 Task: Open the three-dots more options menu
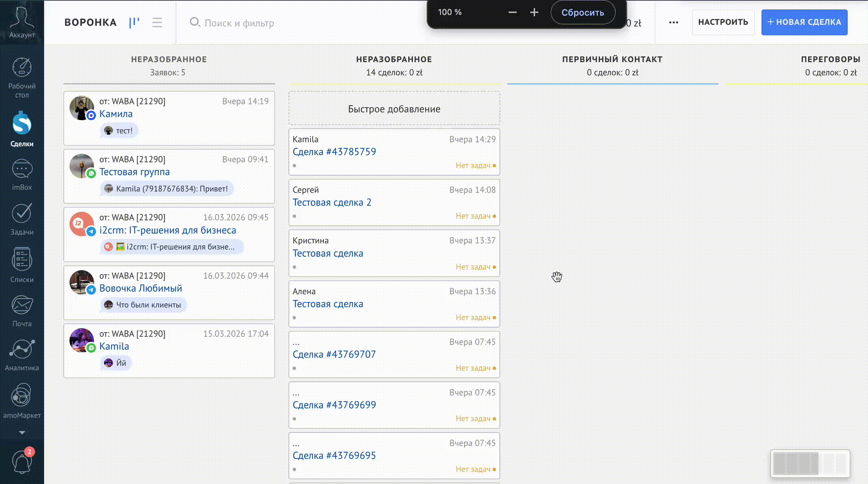click(x=673, y=22)
